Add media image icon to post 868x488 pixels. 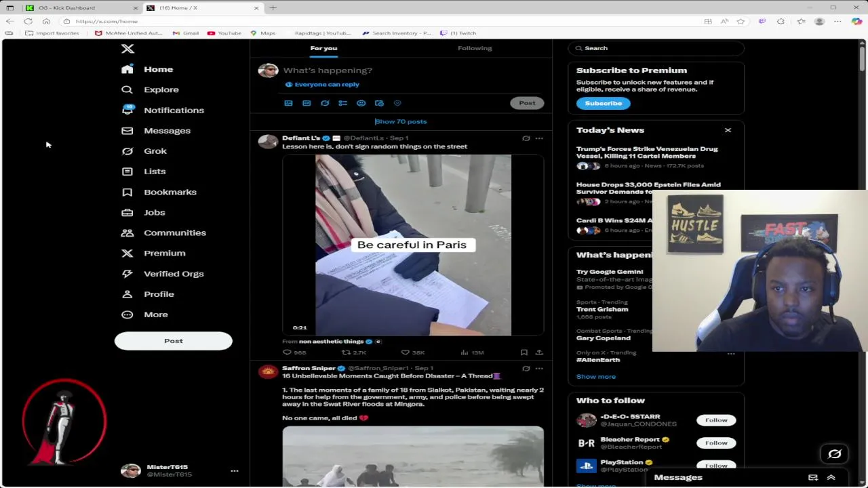click(288, 103)
